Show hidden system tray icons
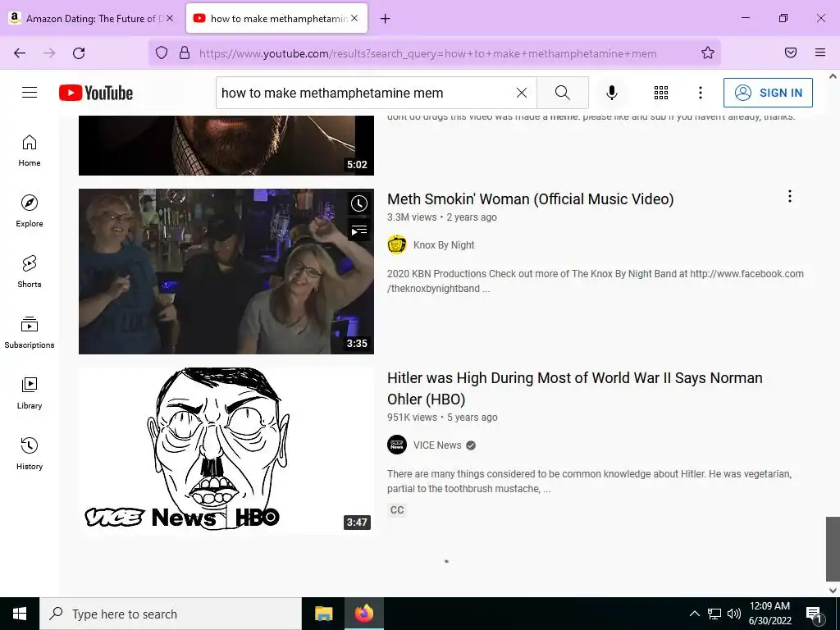This screenshot has height=630, width=840. coord(694,614)
